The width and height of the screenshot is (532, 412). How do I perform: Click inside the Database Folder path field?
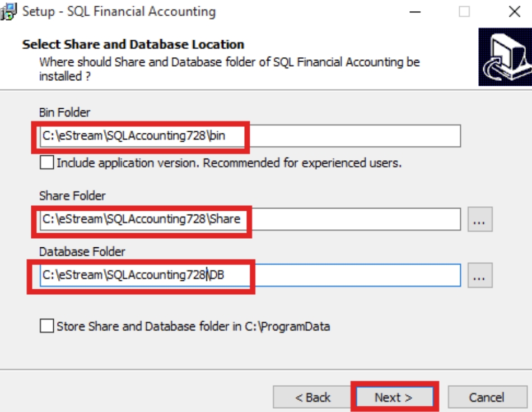pos(336,275)
